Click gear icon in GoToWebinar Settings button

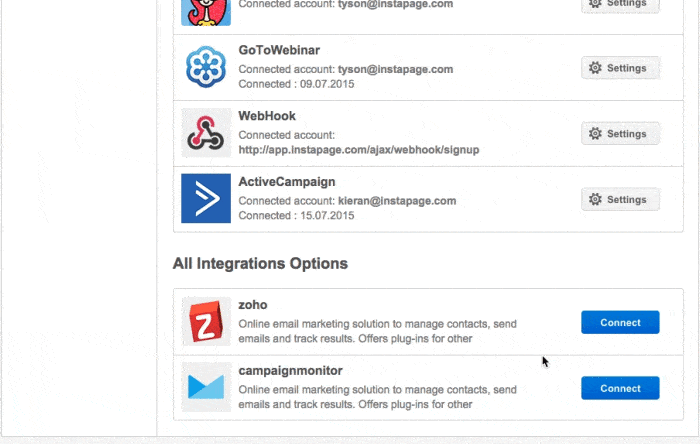(x=595, y=68)
